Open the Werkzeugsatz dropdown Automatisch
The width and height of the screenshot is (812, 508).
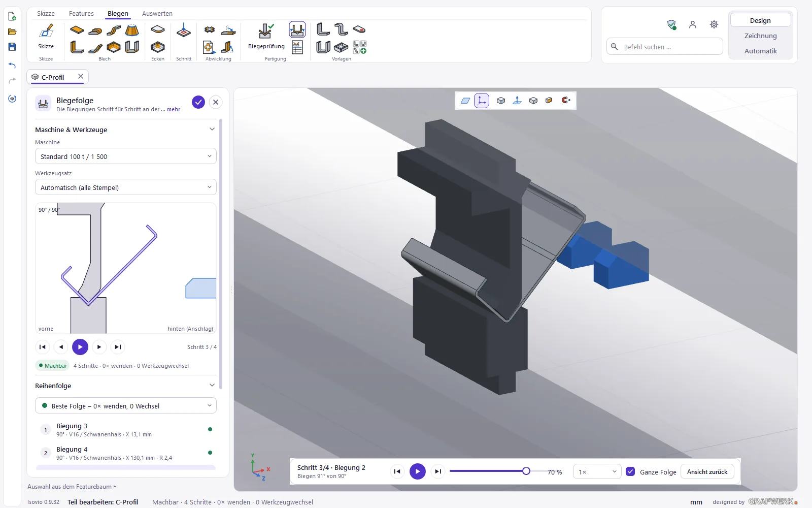point(126,187)
